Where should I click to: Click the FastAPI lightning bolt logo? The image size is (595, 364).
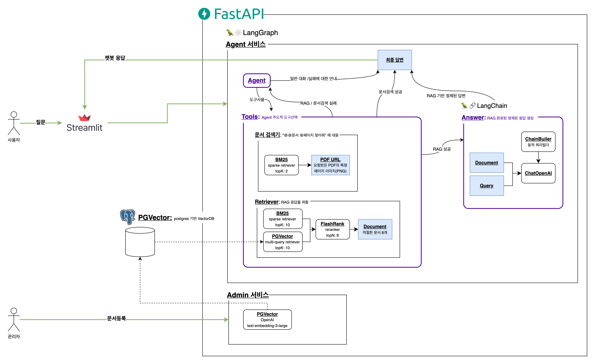(x=204, y=14)
